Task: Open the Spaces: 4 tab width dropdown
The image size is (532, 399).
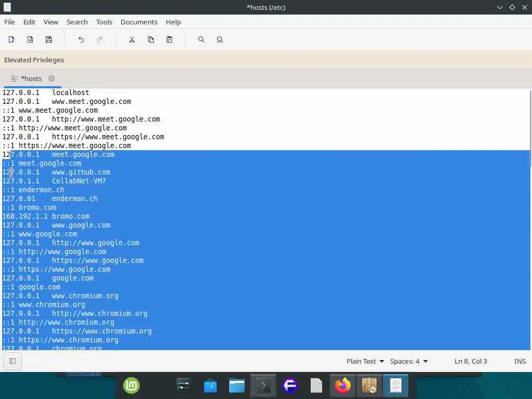Action: (x=409, y=362)
